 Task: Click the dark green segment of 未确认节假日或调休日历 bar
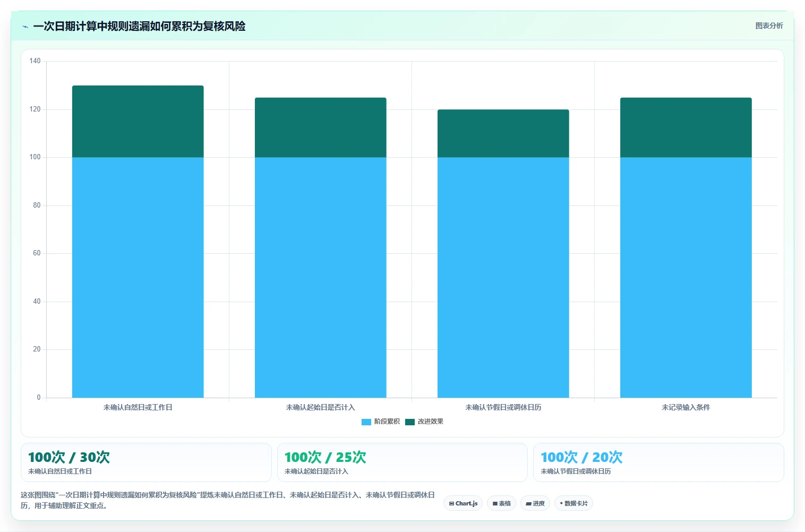(x=503, y=133)
